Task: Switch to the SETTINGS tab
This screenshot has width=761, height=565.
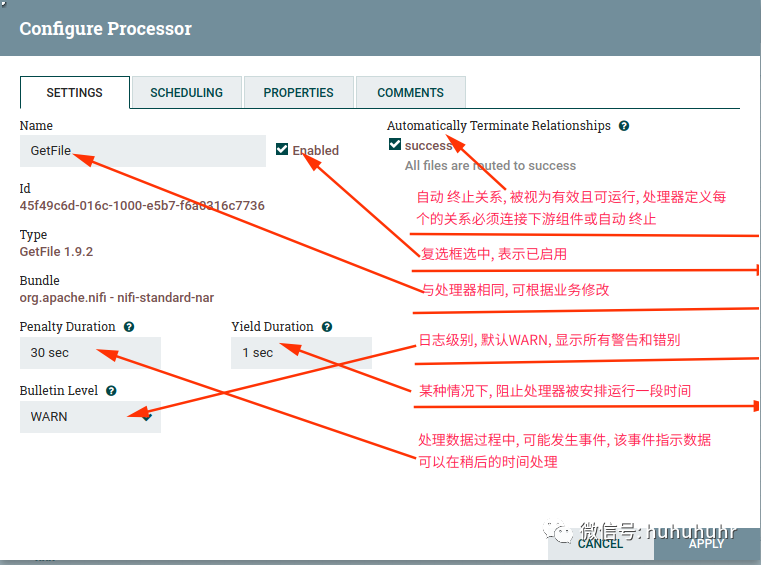Action: pyautogui.click(x=75, y=93)
